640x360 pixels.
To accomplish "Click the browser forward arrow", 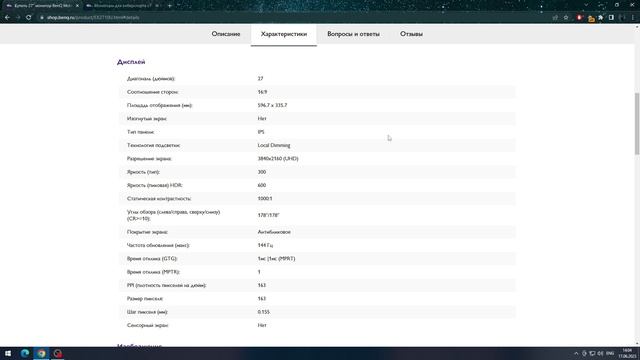I will point(18,18).
